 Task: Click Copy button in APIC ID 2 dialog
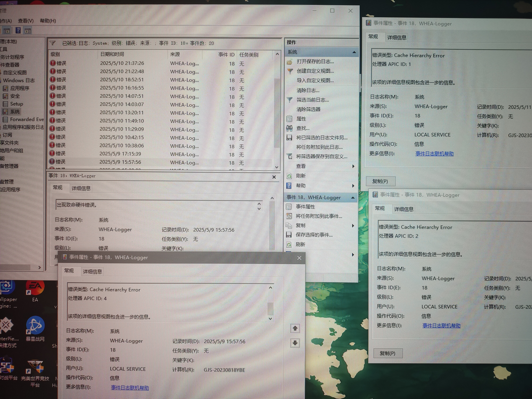387,353
